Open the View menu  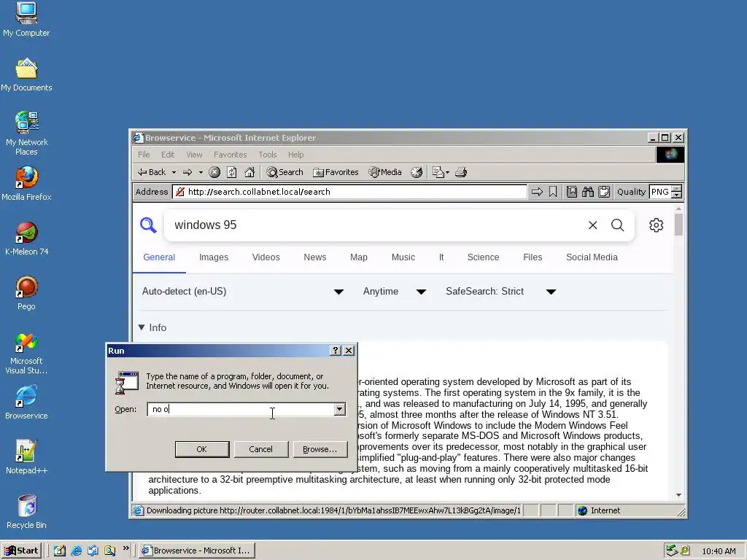194,155
